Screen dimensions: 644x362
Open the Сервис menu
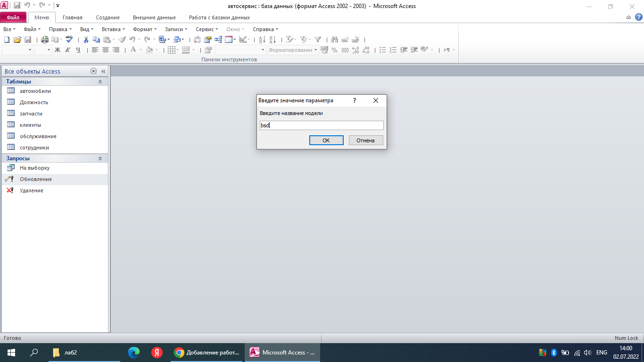[x=206, y=29]
